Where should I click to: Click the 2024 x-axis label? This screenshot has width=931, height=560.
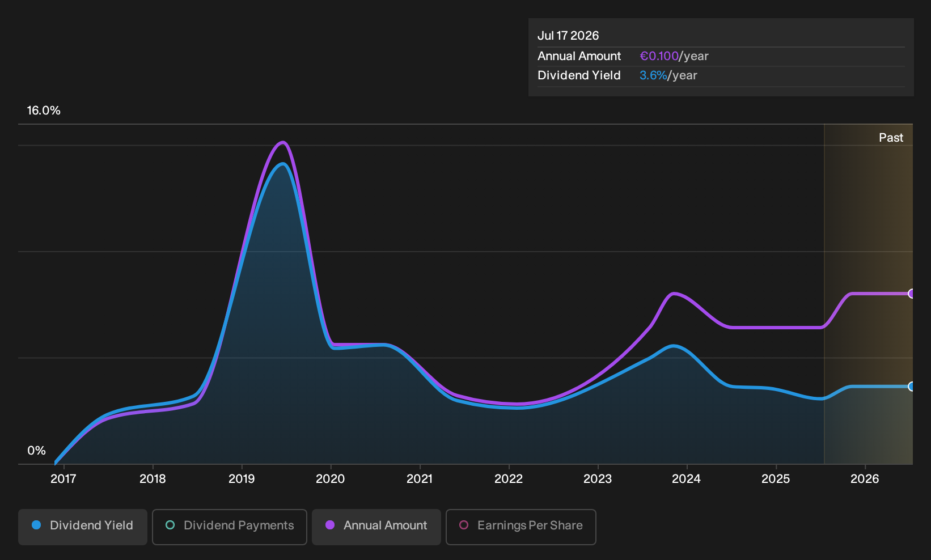pos(686,479)
